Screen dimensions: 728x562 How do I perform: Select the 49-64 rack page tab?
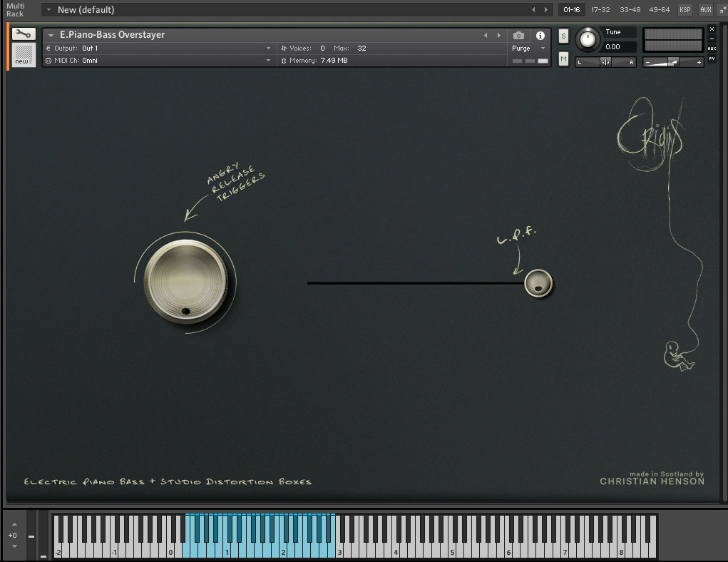[659, 9]
